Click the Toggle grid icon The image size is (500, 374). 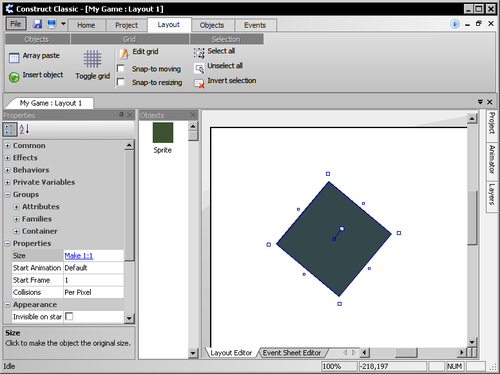tap(92, 59)
